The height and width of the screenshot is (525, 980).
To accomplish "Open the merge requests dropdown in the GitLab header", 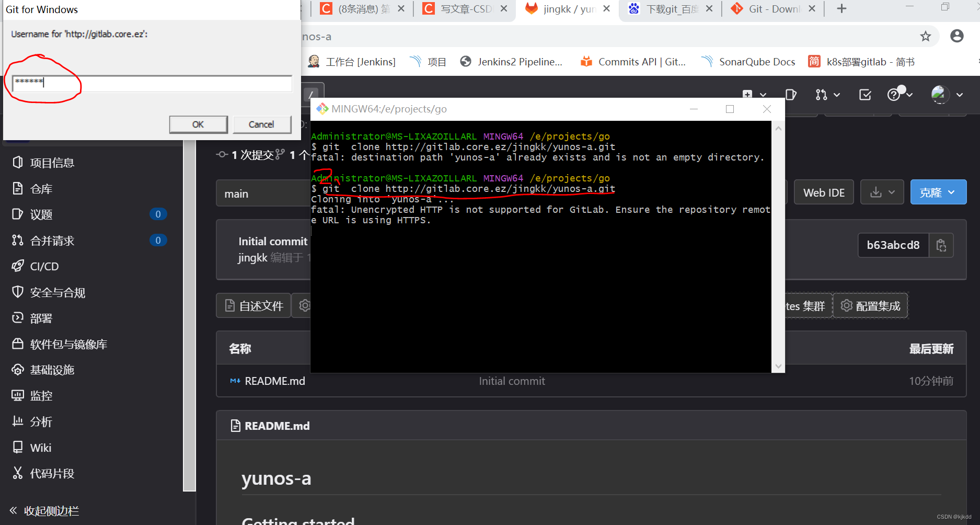I will (x=827, y=95).
